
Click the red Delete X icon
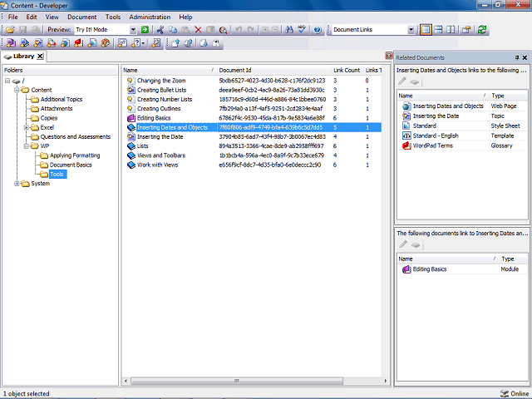[x=198, y=30]
